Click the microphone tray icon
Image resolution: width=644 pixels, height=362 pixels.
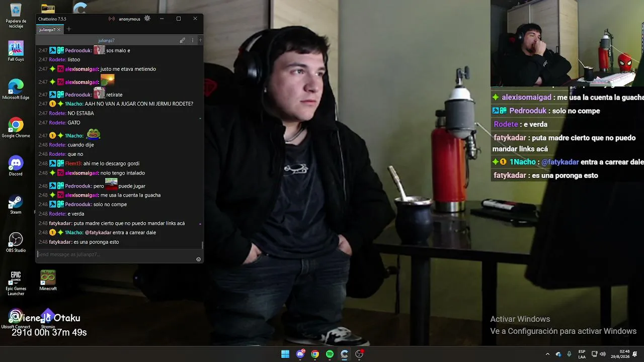tap(569, 354)
